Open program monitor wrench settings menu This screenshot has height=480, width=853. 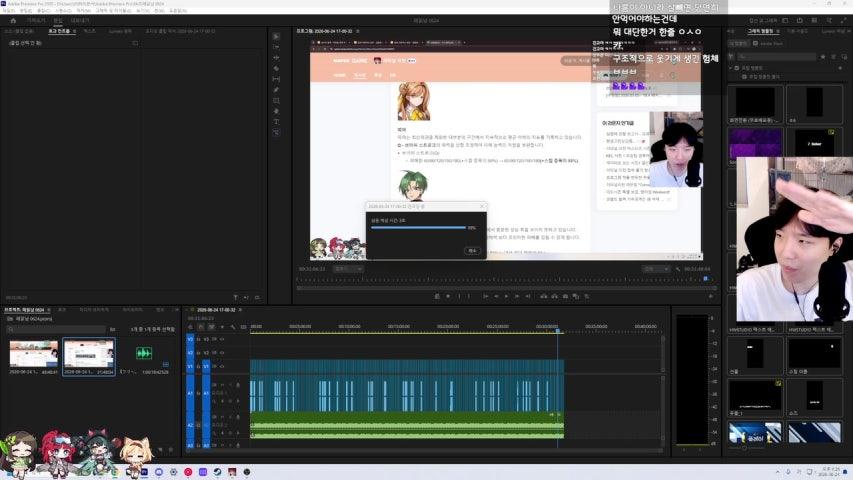[x=678, y=269]
